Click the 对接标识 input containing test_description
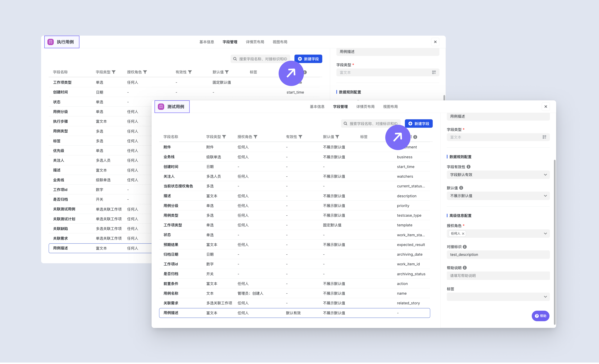 click(x=498, y=255)
